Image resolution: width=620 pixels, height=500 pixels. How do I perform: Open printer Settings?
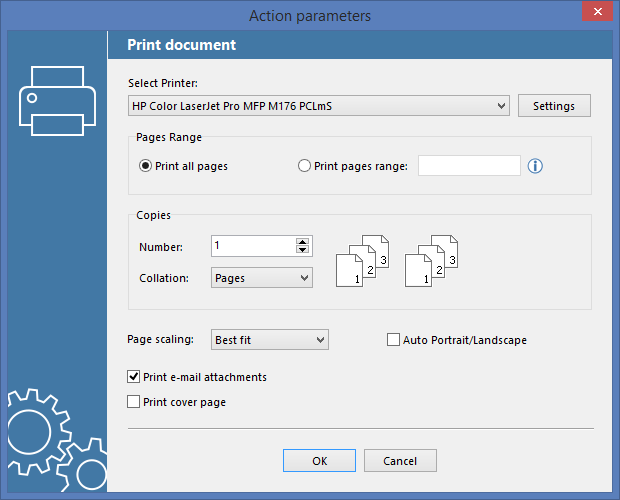(554, 106)
